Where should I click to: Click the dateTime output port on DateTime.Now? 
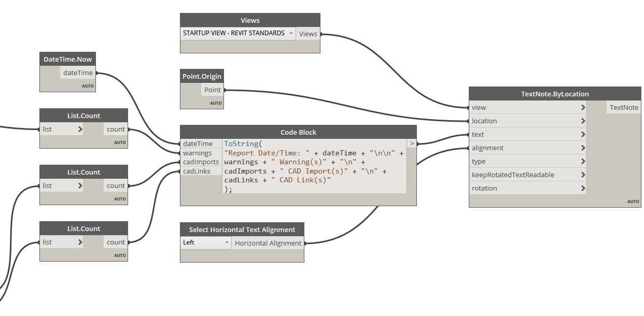point(78,73)
